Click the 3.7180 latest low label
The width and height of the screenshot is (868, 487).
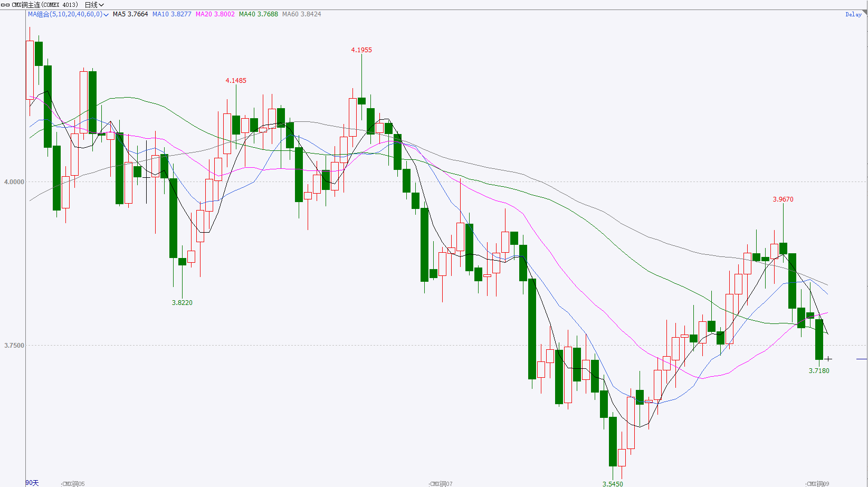tap(819, 371)
